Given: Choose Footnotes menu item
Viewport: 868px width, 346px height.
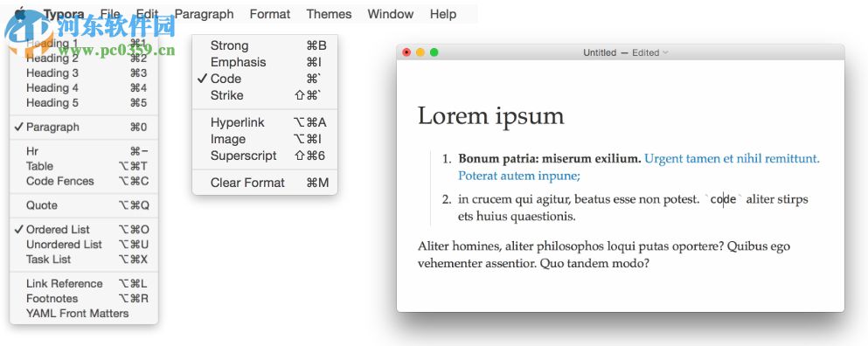Looking at the screenshot, I should 84,299.
